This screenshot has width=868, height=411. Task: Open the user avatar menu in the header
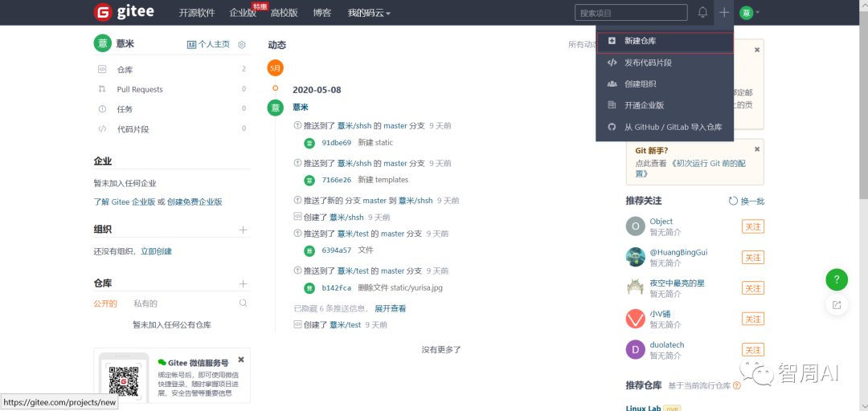(x=750, y=12)
